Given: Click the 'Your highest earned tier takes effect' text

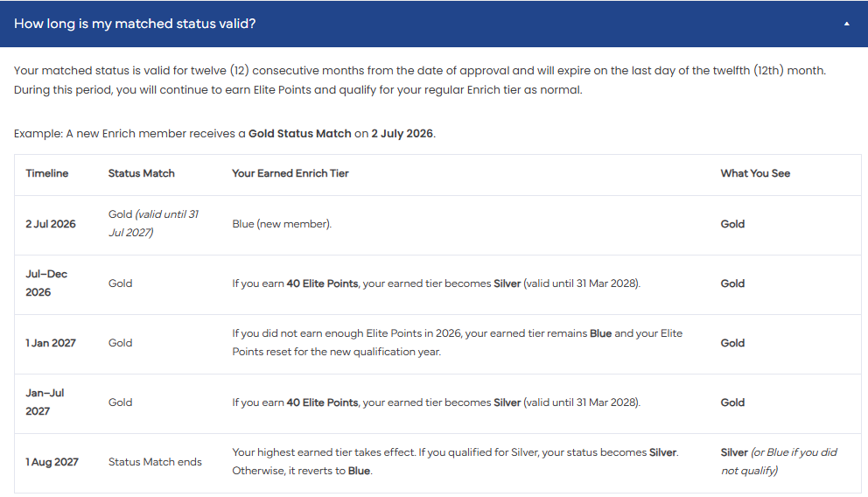Looking at the screenshot, I should pos(324,452).
